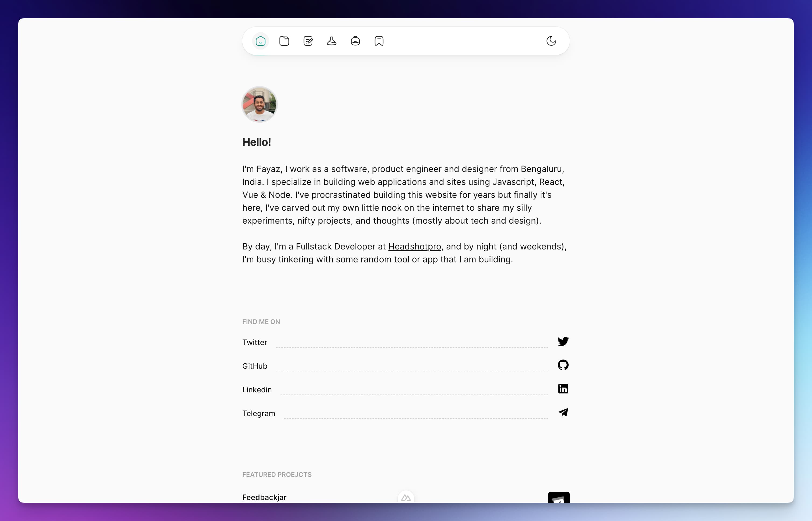Toggle dark mode with moon icon
Screen dimensions: 812x521
(551, 41)
